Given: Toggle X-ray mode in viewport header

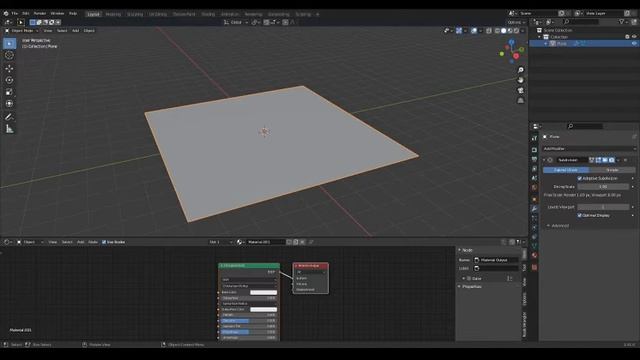Looking at the screenshot, I should pos(489,31).
